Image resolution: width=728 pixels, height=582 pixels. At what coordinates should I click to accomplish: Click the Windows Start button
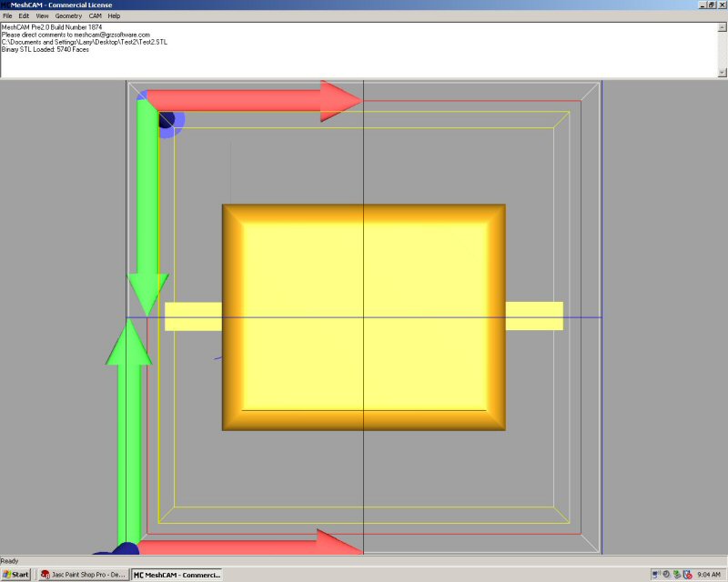point(16,575)
